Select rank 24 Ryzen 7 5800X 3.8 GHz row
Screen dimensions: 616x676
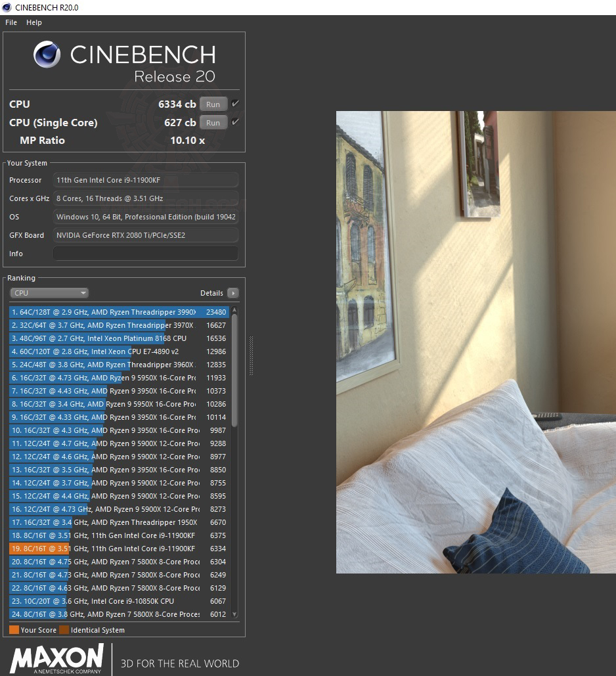click(119, 615)
